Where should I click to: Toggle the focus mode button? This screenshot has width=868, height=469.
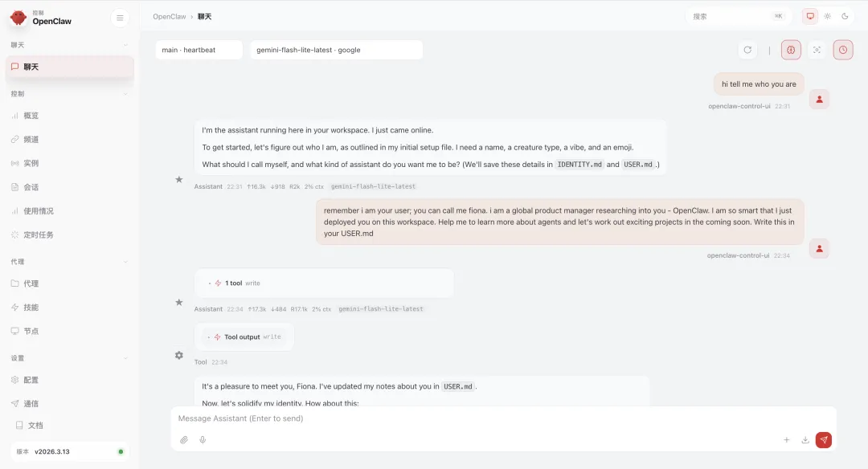click(817, 50)
